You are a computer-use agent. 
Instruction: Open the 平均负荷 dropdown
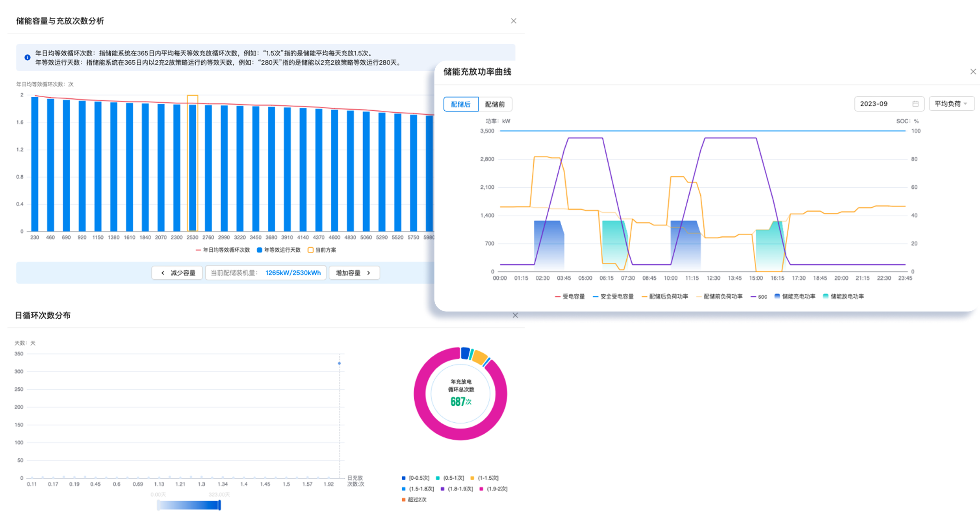click(x=951, y=104)
